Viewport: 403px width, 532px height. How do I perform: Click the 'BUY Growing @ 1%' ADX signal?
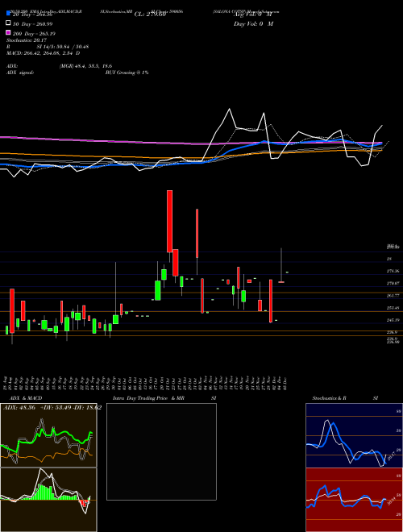coord(127,73)
